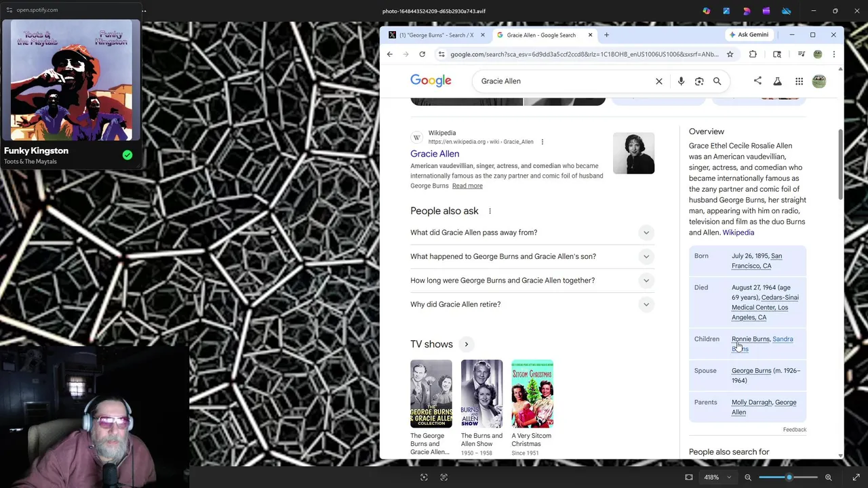
Task: Open the Chrome extensions puzzle icon
Action: pos(753,54)
